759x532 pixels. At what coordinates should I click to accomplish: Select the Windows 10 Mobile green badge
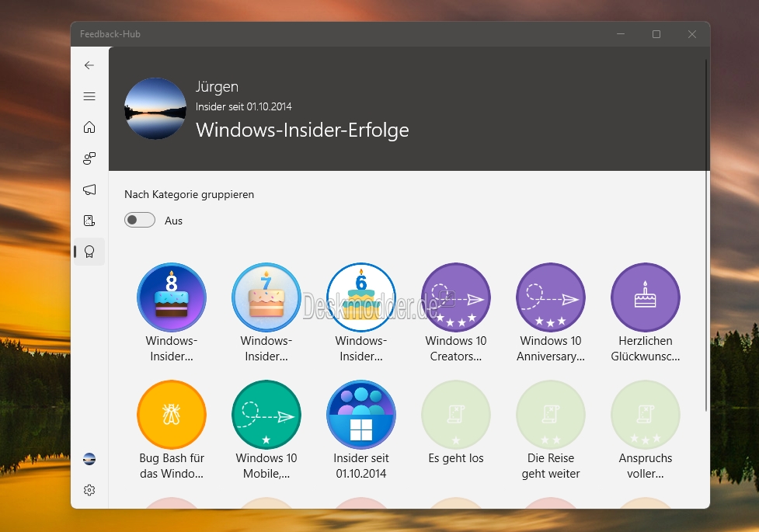point(266,415)
